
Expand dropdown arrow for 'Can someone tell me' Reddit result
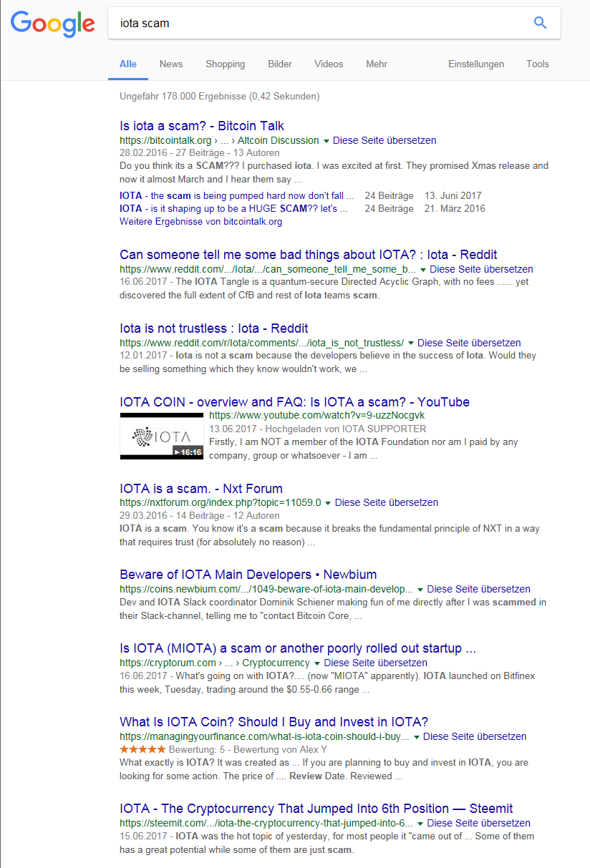tap(423, 270)
